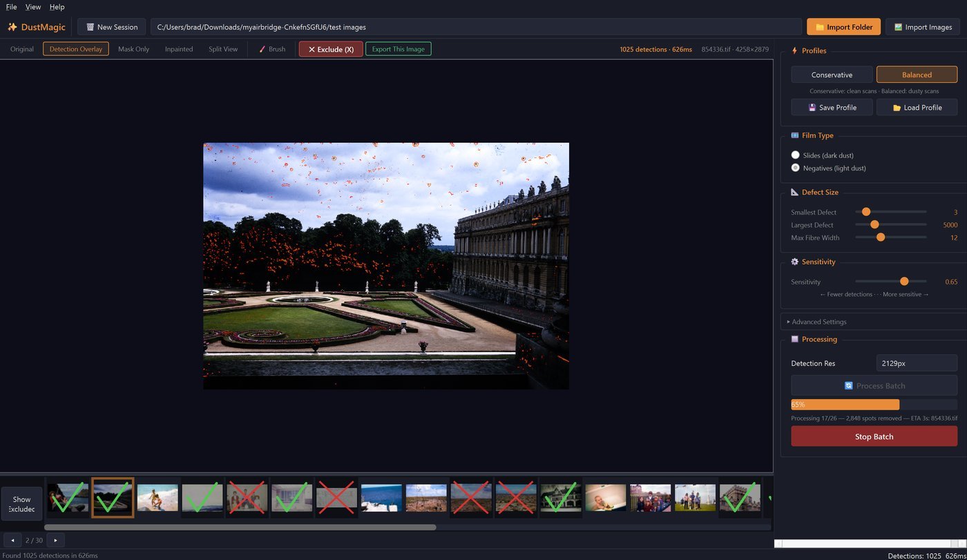Select the child on beach thumbnail
Image resolution: width=967 pixels, height=560 pixels.
coord(157,497)
